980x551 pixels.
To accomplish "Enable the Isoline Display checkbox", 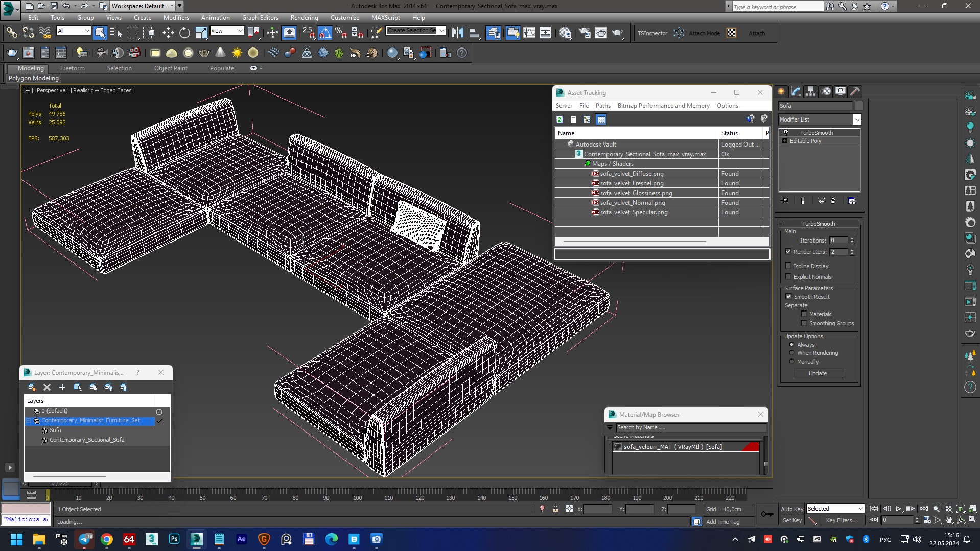I will point(788,266).
